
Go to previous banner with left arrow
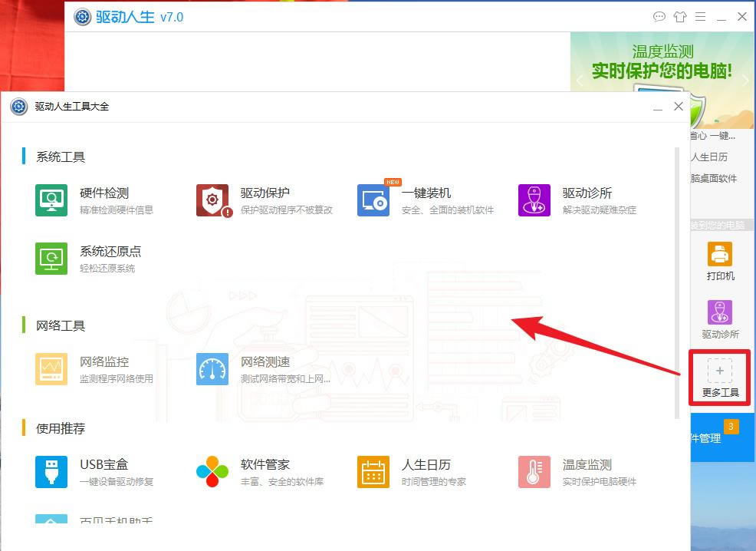click(580, 80)
